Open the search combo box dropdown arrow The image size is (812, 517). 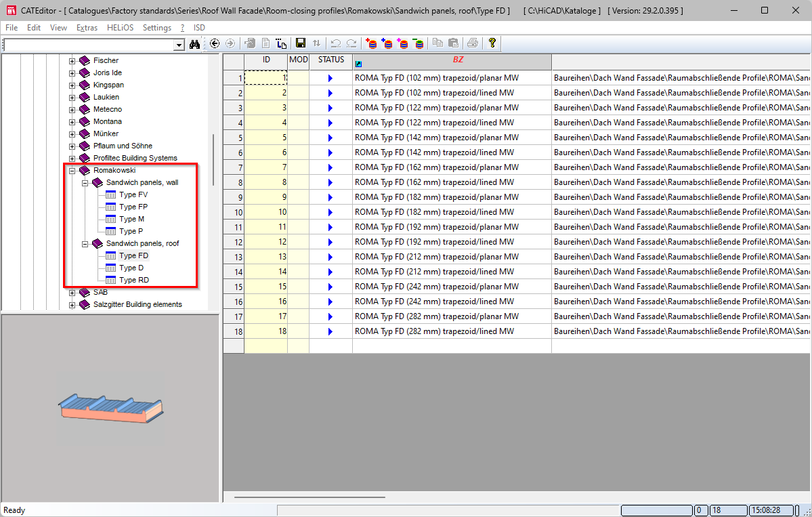pyautogui.click(x=179, y=45)
